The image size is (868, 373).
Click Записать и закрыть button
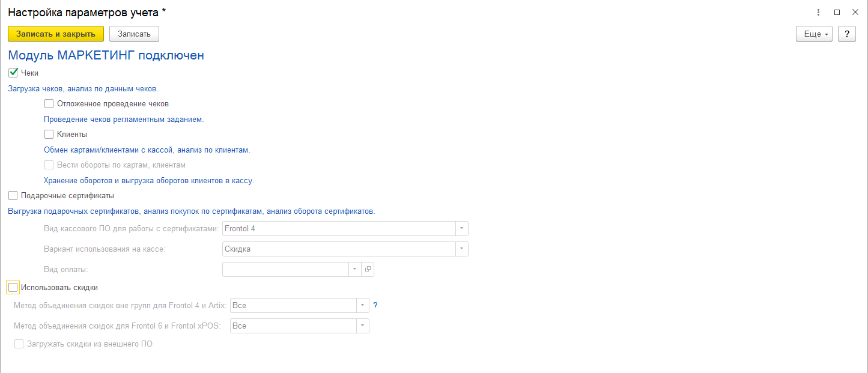tap(56, 34)
